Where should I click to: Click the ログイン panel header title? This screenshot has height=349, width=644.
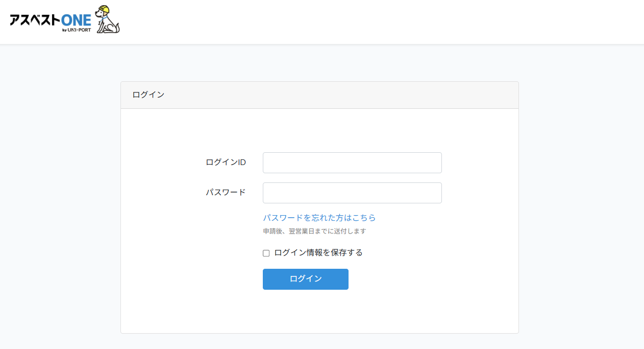(x=148, y=95)
